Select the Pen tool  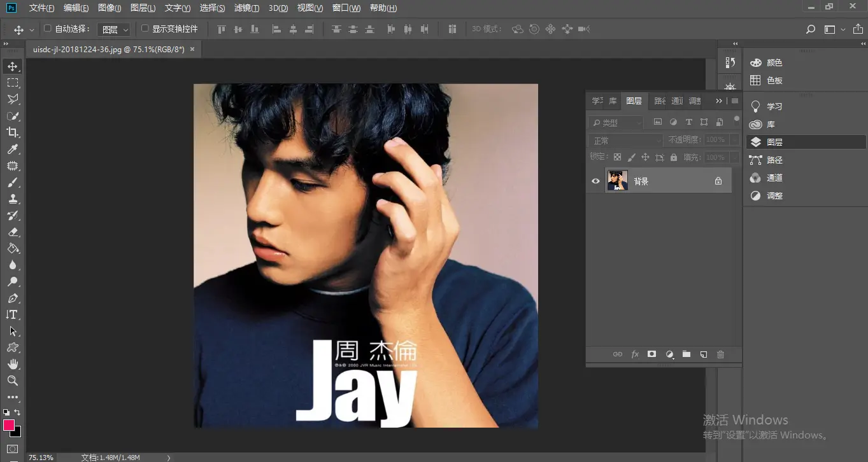click(x=13, y=298)
